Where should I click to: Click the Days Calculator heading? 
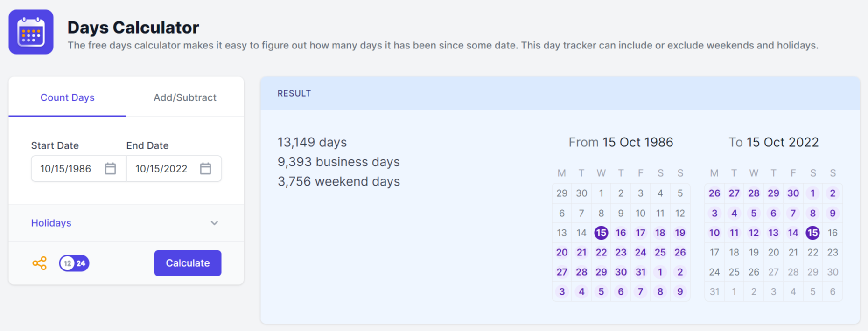click(133, 28)
